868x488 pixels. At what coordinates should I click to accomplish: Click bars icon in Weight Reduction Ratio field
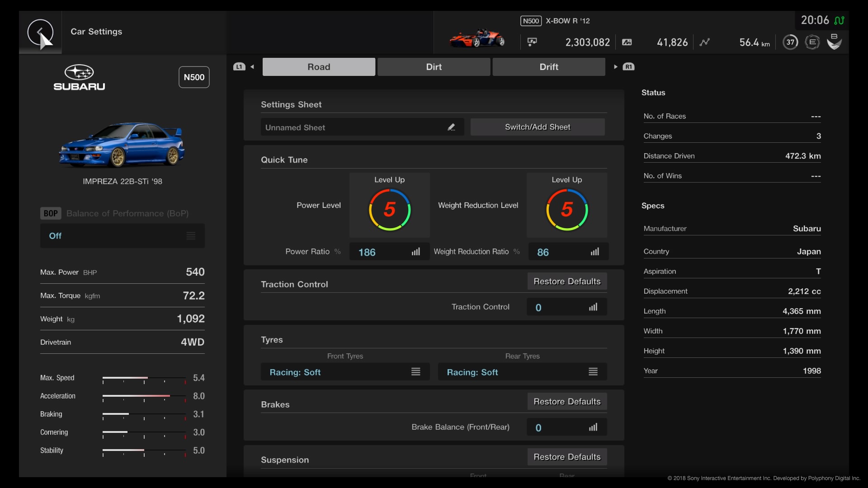pos(595,252)
